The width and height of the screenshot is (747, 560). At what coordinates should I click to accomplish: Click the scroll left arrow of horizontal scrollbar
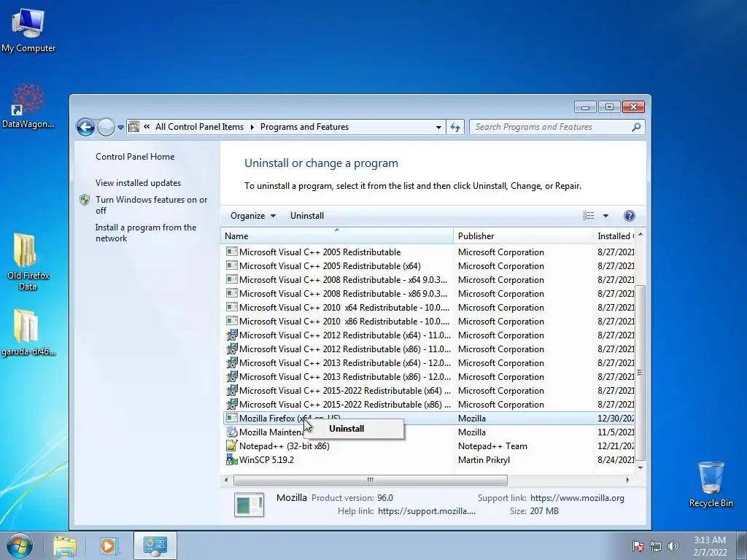(226, 480)
